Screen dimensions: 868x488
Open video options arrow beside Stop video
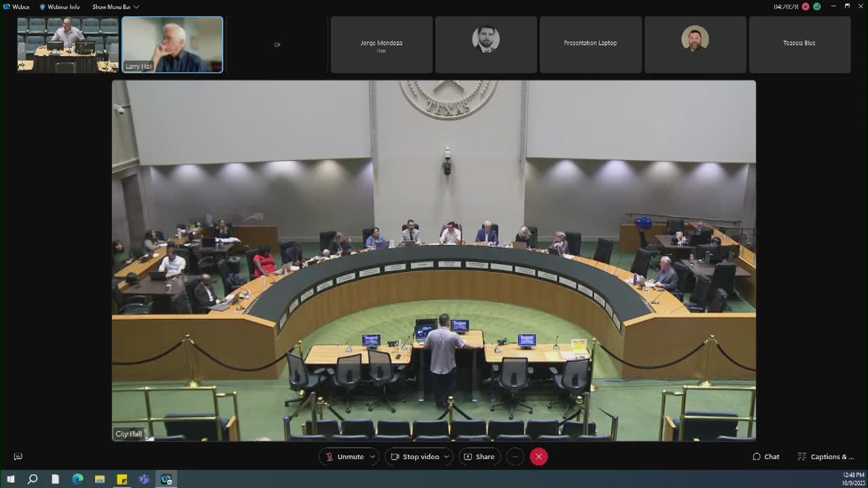pos(446,457)
